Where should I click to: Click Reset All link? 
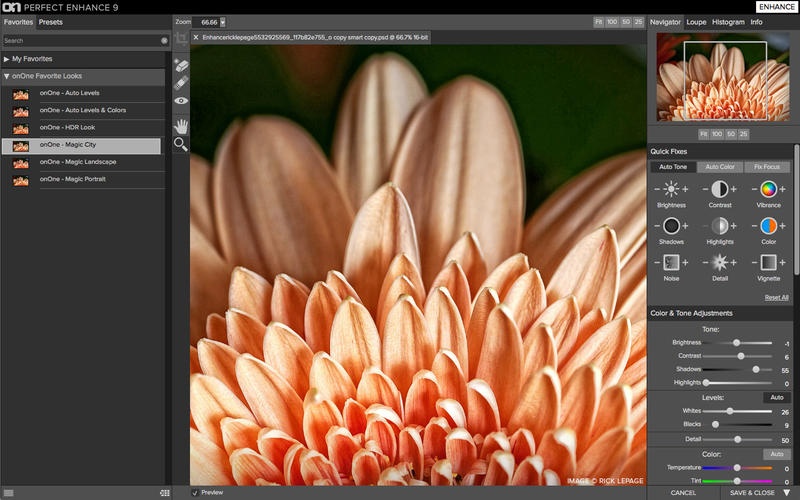click(776, 297)
